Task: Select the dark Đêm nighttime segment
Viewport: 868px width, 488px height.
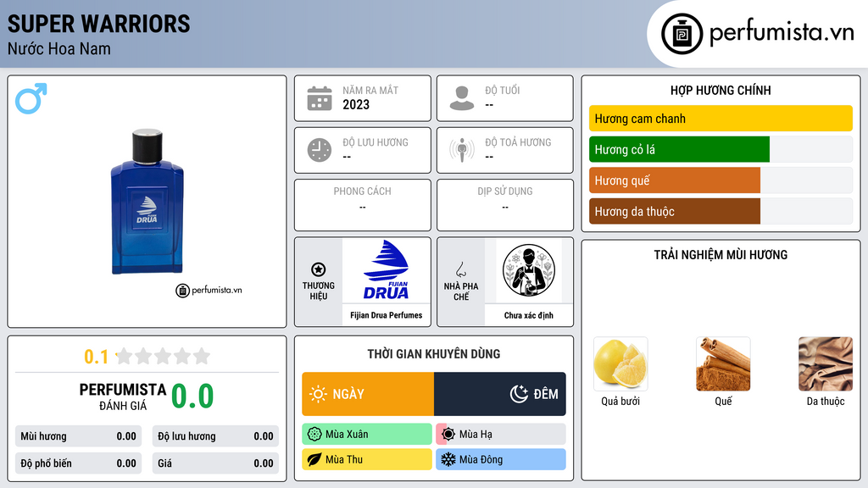Action: [x=500, y=394]
